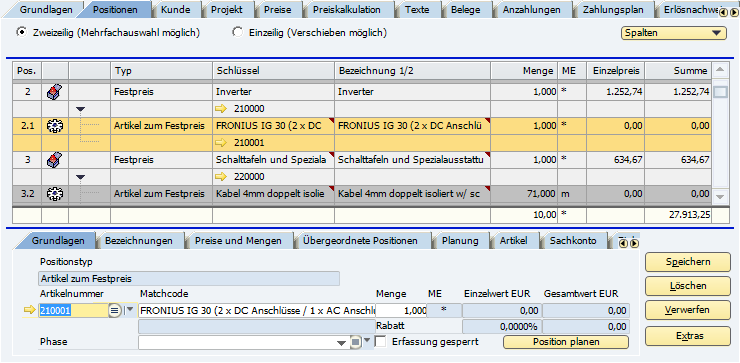Open the Artikel detail tab
This screenshot has height=363, width=740.
point(513,241)
